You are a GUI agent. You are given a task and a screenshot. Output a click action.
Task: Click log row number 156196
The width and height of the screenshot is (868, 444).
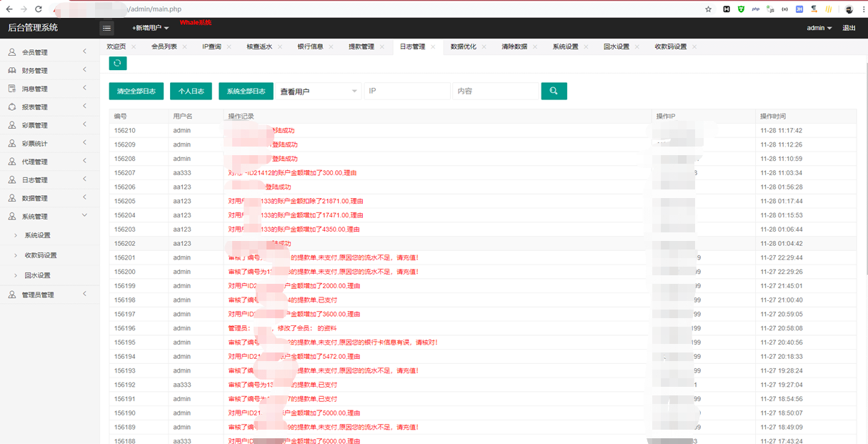(x=125, y=328)
